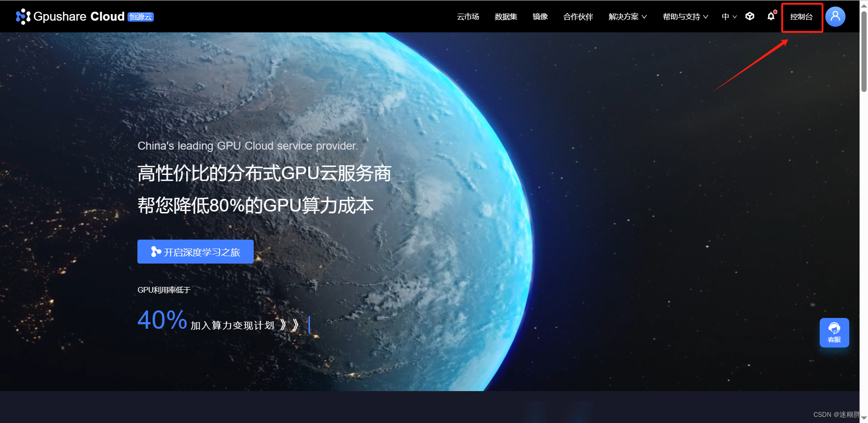This screenshot has height=423, width=868.
Task: Go to the 镜像 page
Action: [540, 16]
